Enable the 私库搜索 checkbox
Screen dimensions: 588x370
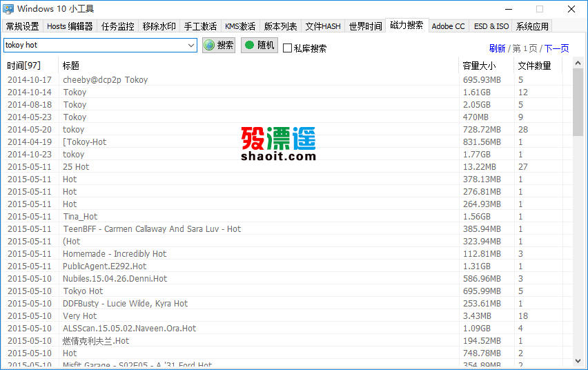(287, 48)
